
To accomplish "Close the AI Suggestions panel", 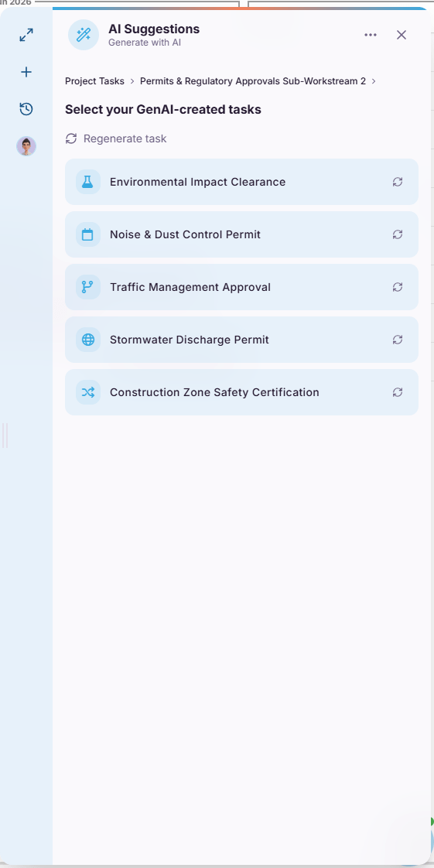I will click(402, 35).
